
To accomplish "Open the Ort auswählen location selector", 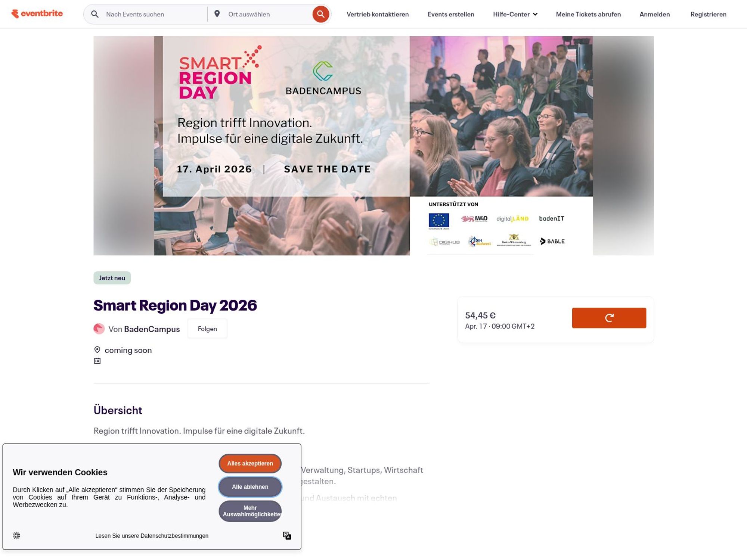I will tap(249, 14).
